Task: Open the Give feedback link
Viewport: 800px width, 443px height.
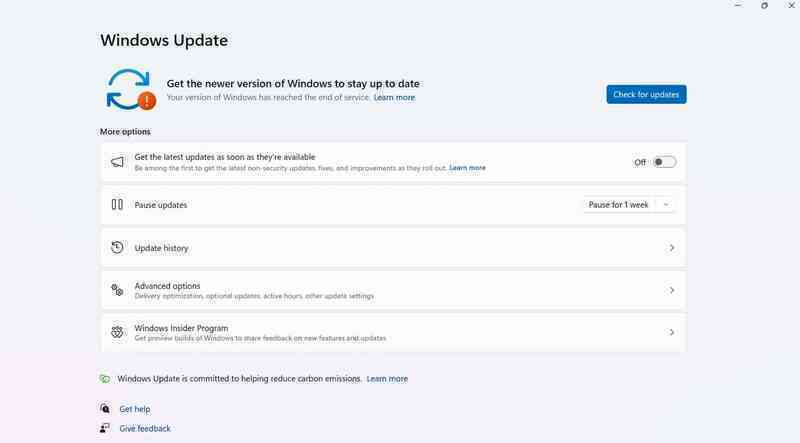Action: click(145, 428)
